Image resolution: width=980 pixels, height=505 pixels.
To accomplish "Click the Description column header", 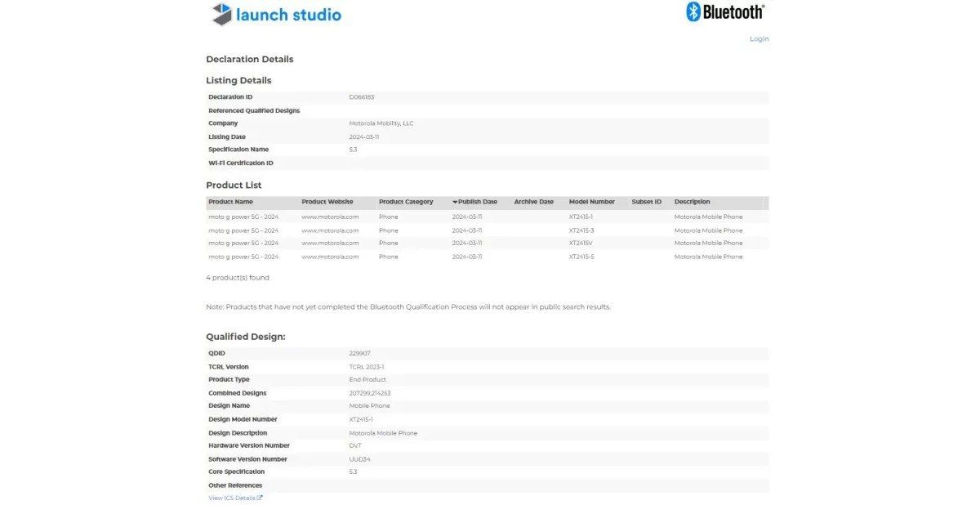I will (692, 202).
